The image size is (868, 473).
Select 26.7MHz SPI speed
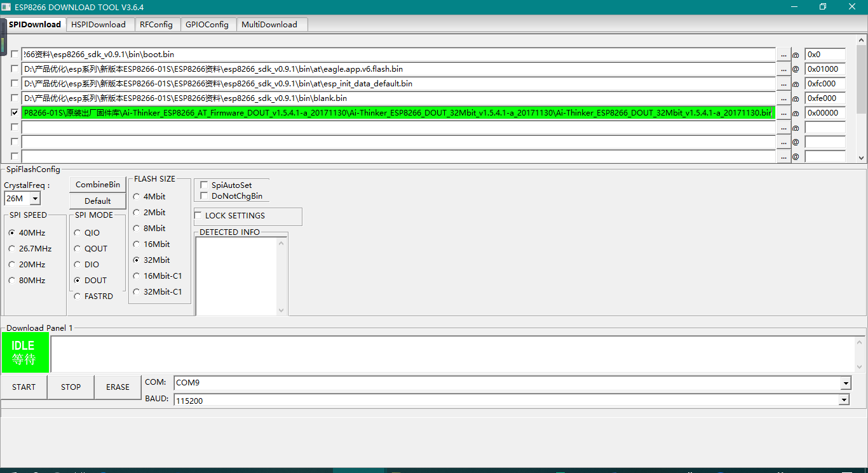(12, 249)
